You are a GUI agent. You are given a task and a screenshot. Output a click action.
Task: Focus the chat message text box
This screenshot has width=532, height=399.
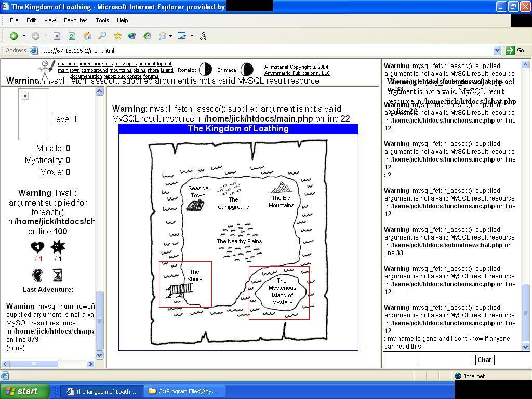pyautogui.click(x=446, y=360)
